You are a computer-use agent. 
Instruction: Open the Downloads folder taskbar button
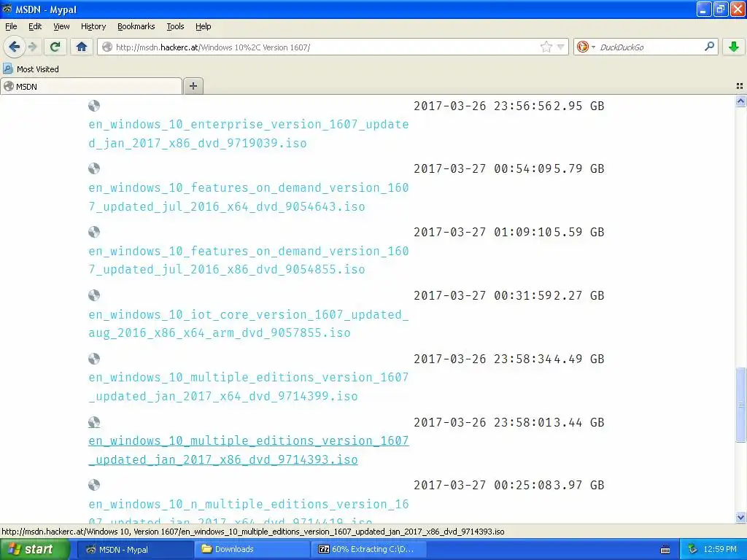tap(252, 549)
